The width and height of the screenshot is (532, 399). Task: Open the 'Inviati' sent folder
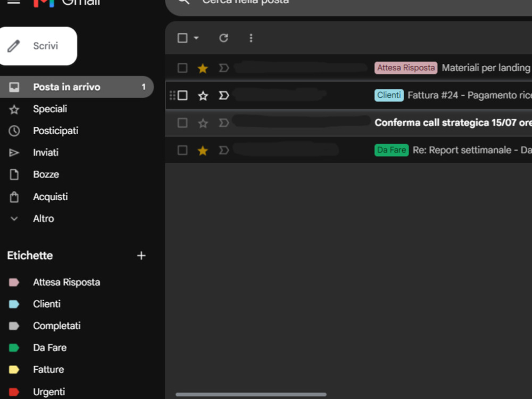pos(46,153)
